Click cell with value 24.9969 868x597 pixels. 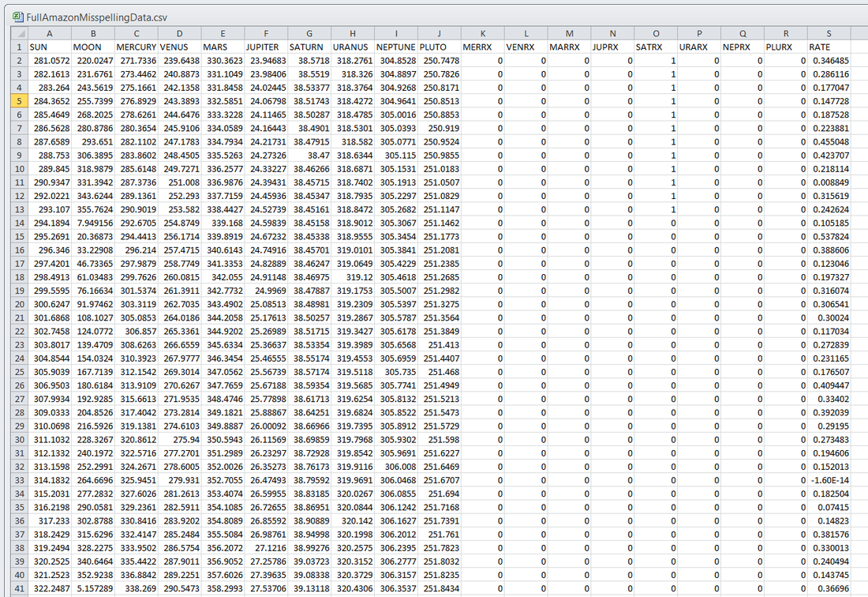(266, 291)
